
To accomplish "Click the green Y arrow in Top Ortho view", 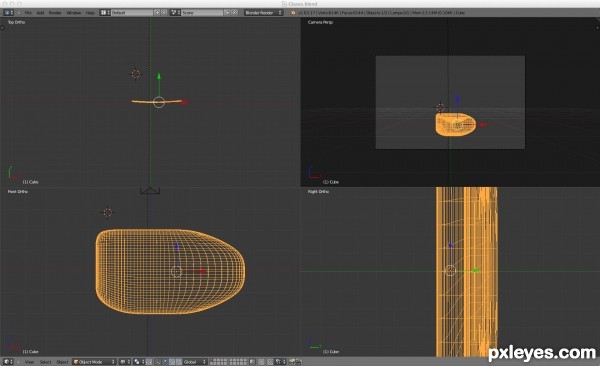I will point(159,76).
